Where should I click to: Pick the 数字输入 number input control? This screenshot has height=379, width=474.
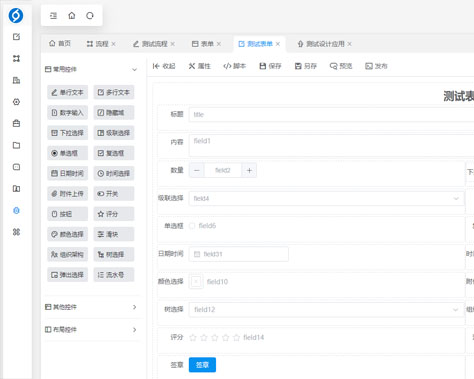click(68, 113)
